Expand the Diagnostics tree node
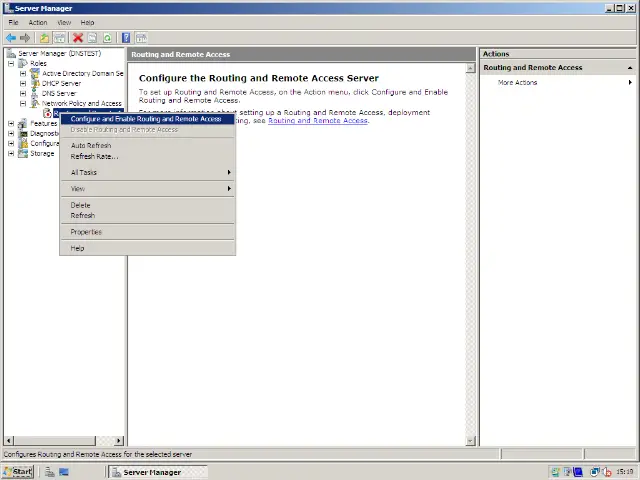Image resolution: width=640 pixels, height=480 pixels. [x=11, y=133]
